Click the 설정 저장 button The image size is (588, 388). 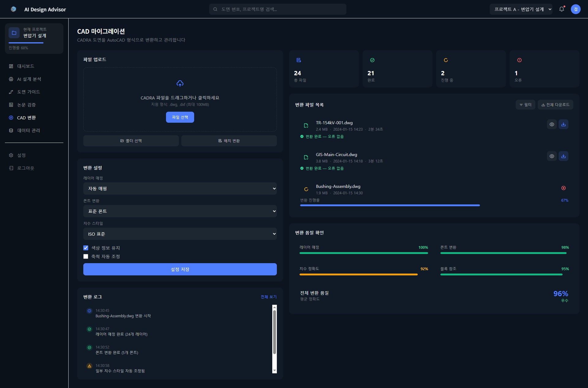(x=180, y=269)
